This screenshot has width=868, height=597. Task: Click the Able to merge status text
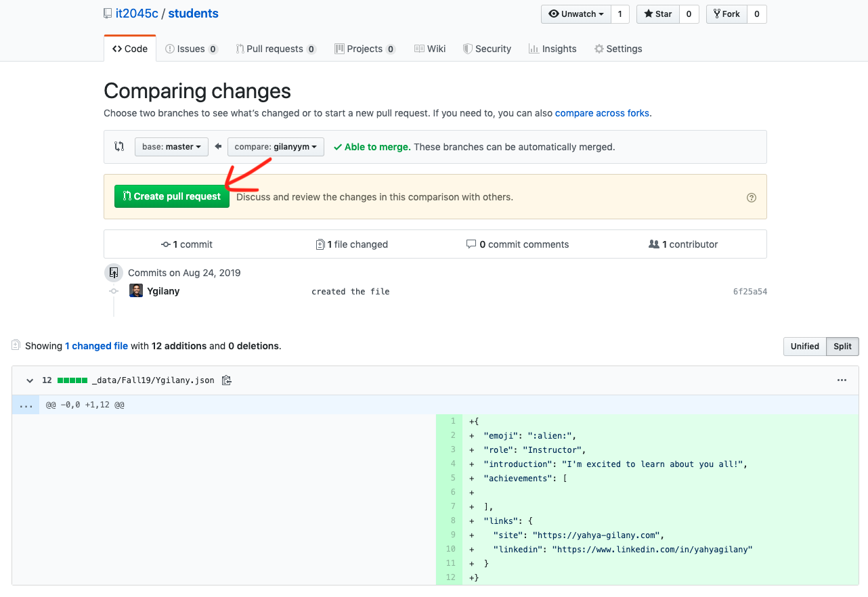pos(377,147)
